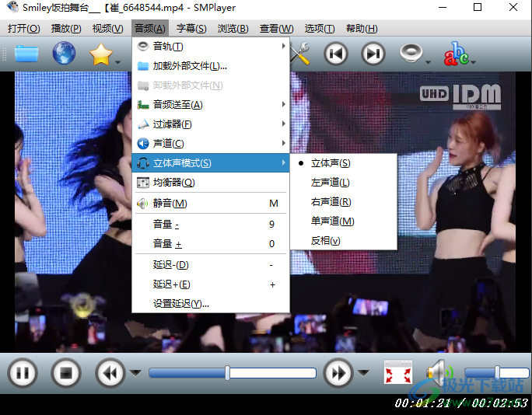Choose 右声道(R) right channel mode
532x415 pixels.
tap(331, 202)
